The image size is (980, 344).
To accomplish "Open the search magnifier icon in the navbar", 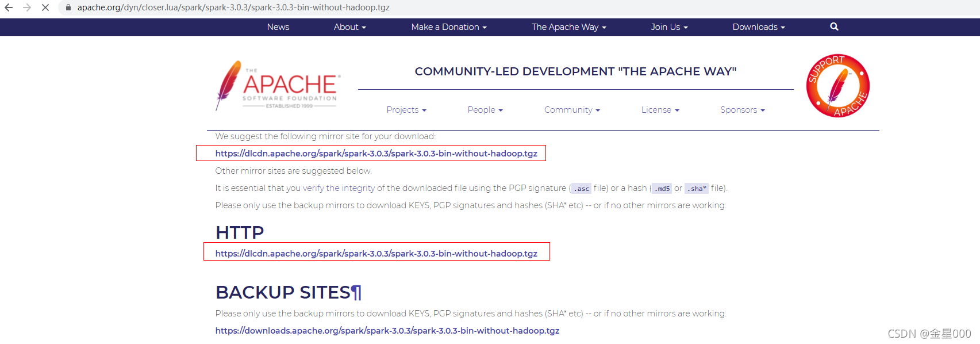I will pos(834,26).
